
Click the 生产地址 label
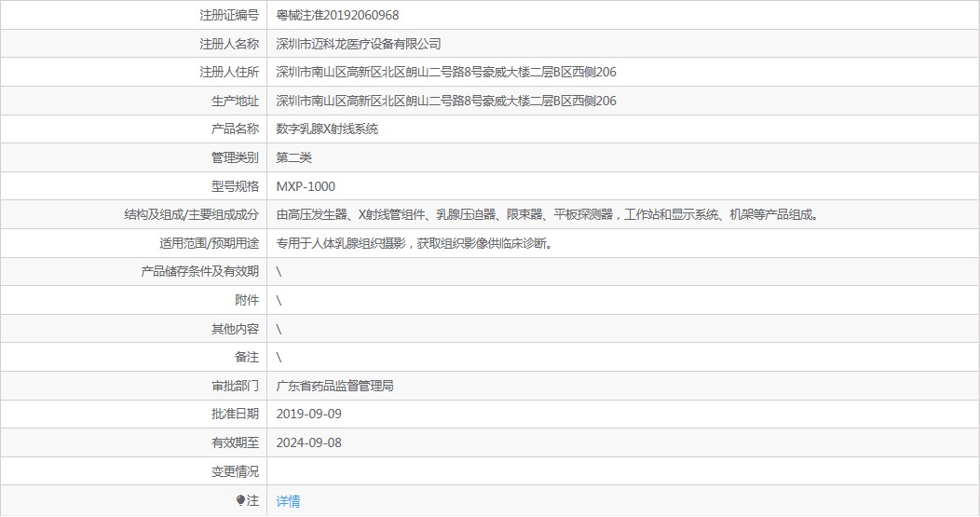(235, 101)
